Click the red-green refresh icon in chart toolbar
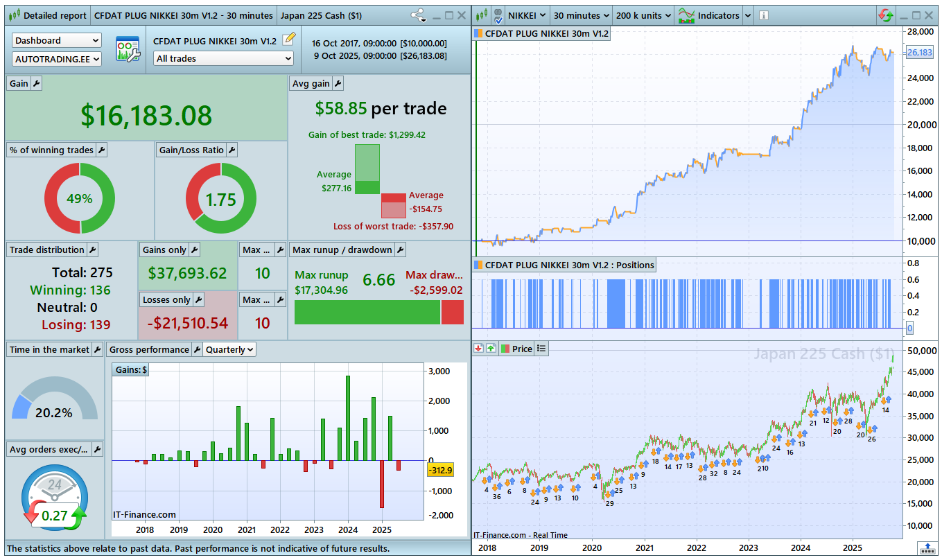 885,15
